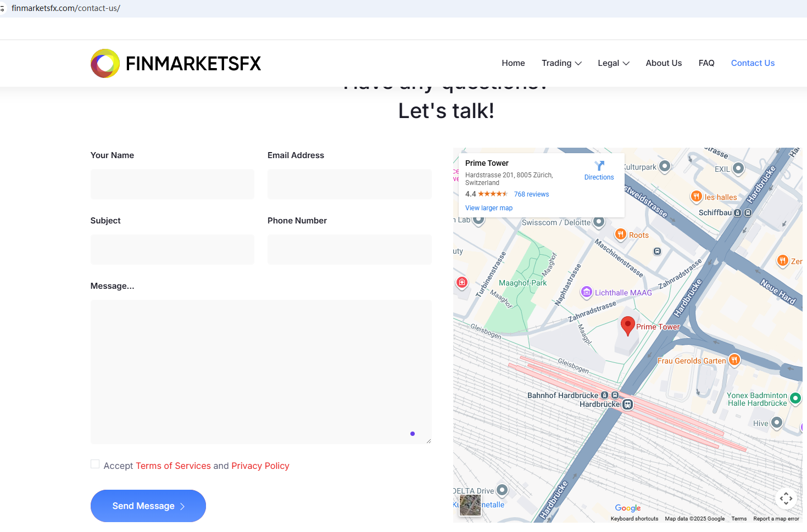Click into the Email Address field
The image size is (807, 532).
coord(349,184)
